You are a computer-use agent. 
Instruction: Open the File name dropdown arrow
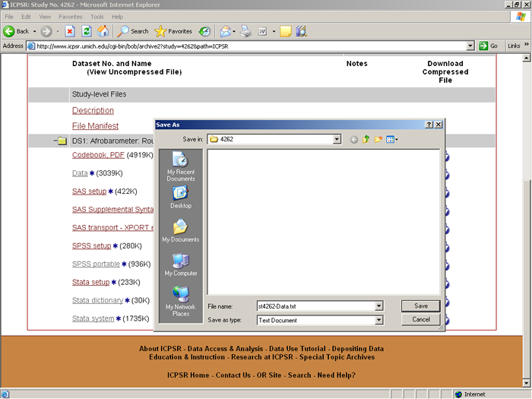tap(379, 306)
